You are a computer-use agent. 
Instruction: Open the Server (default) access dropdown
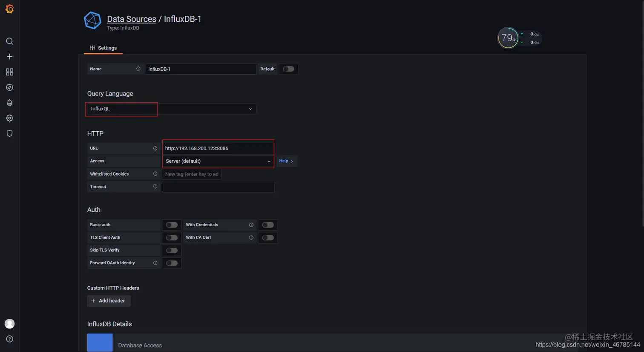tap(218, 161)
